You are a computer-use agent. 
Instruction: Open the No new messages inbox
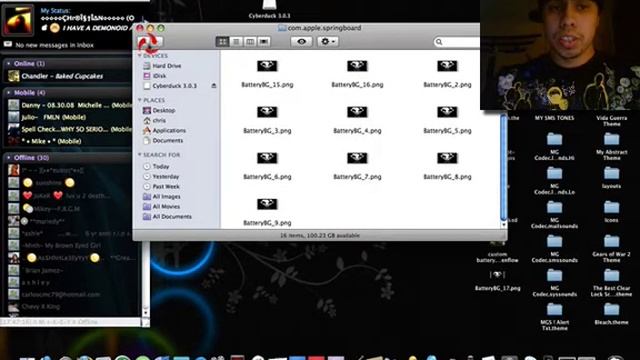pos(55,45)
